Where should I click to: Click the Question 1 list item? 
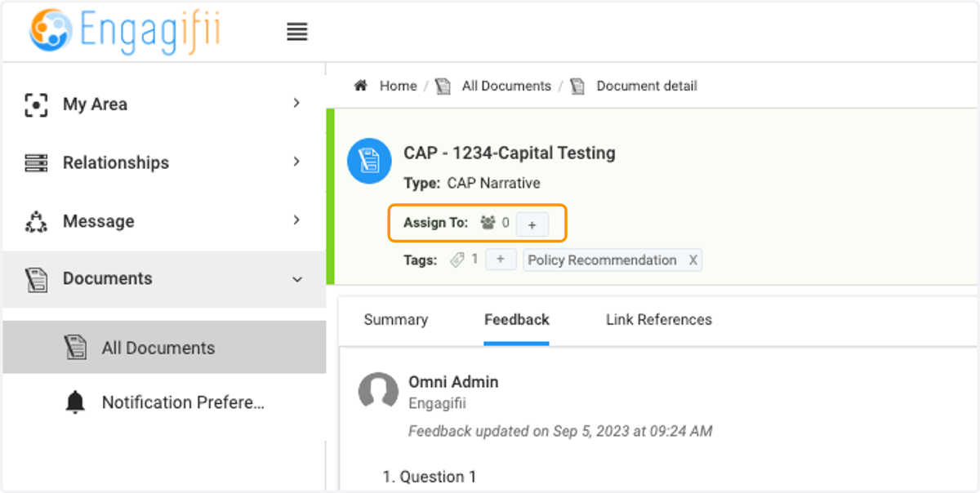point(430,477)
